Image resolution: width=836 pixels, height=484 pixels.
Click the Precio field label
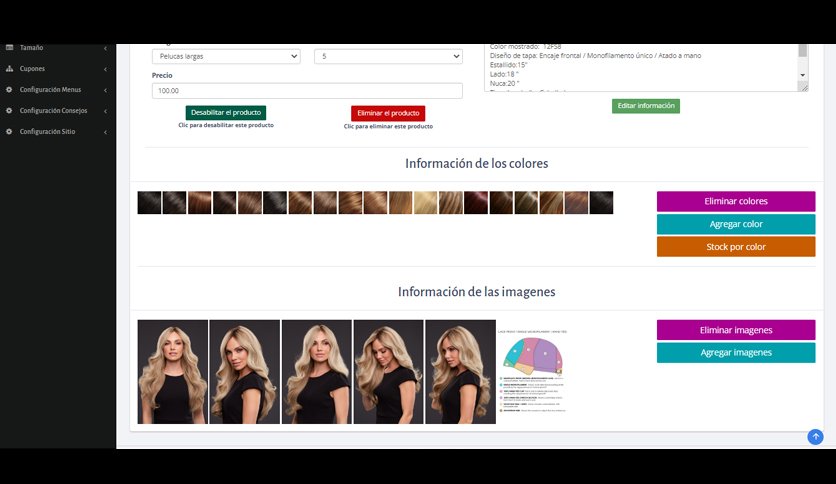coord(162,75)
